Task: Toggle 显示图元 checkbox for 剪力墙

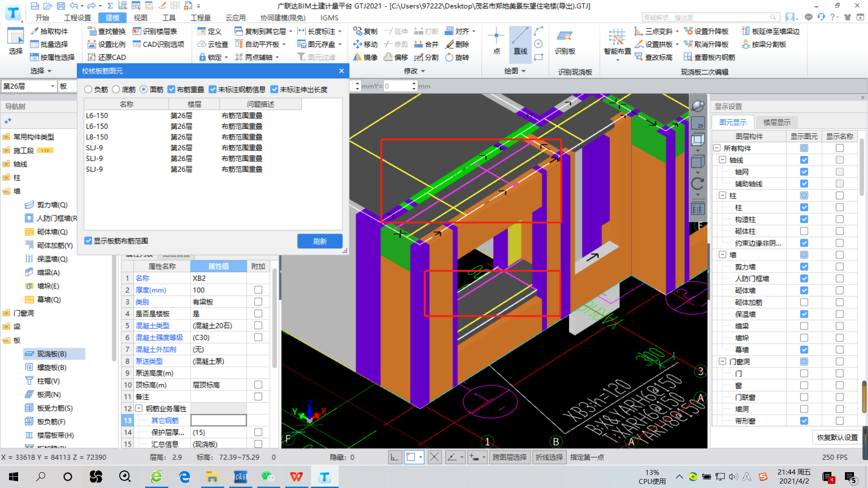Action: click(804, 267)
